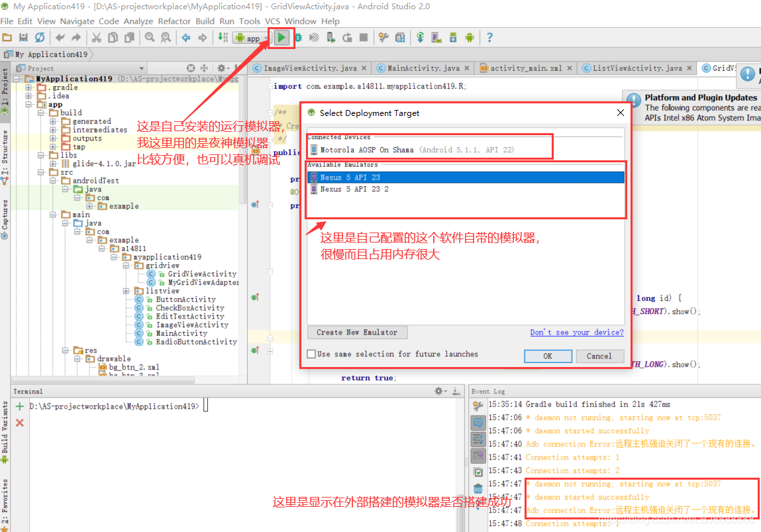Viewport: 761px width, 532px height.
Task: Click the collapse-all icon in Project panel
Action: (205, 68)
